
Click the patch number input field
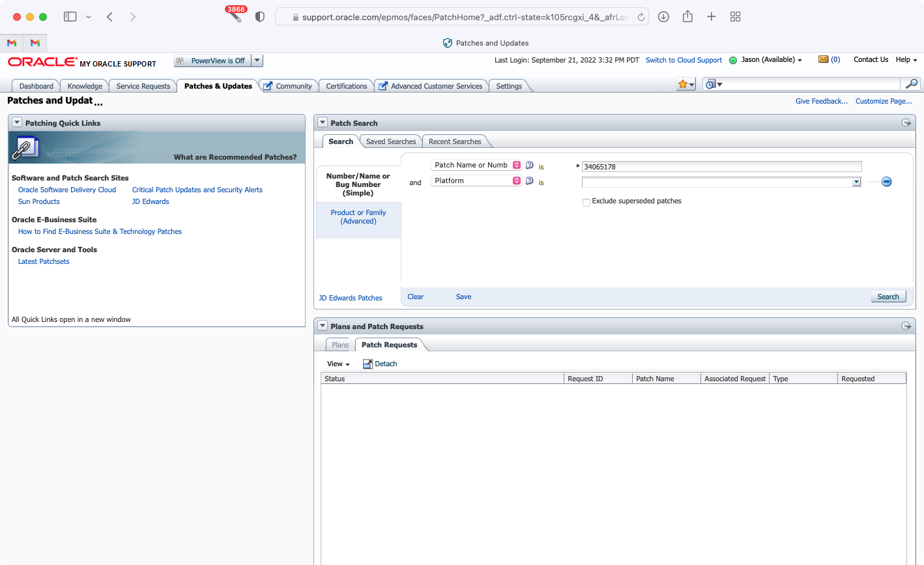(721, 167)
